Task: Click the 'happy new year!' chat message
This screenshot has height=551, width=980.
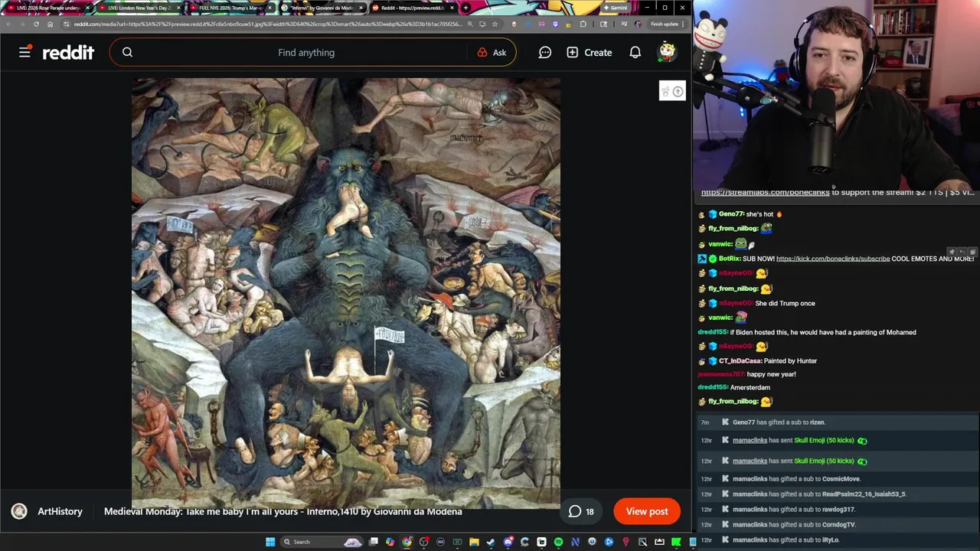Action: (771, 374)
